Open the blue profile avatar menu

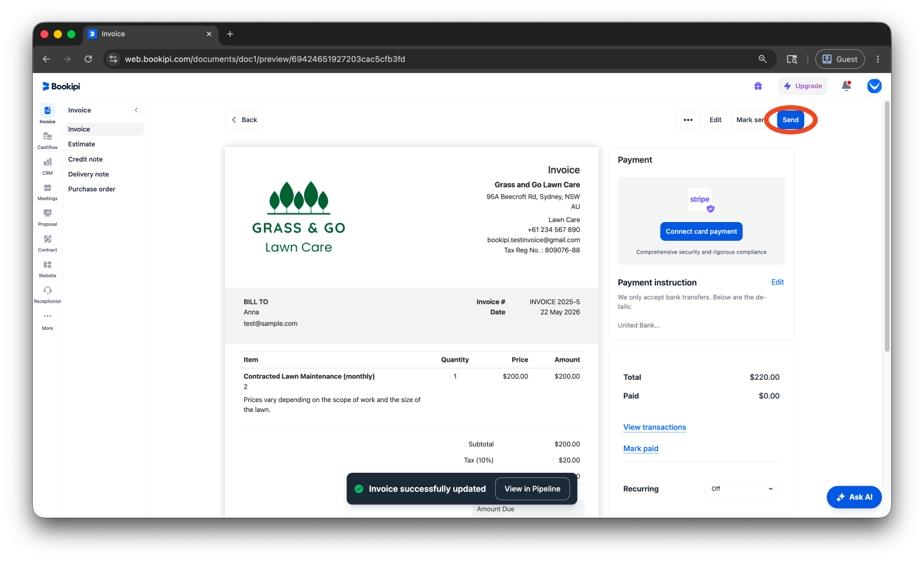tap(874, 86)
